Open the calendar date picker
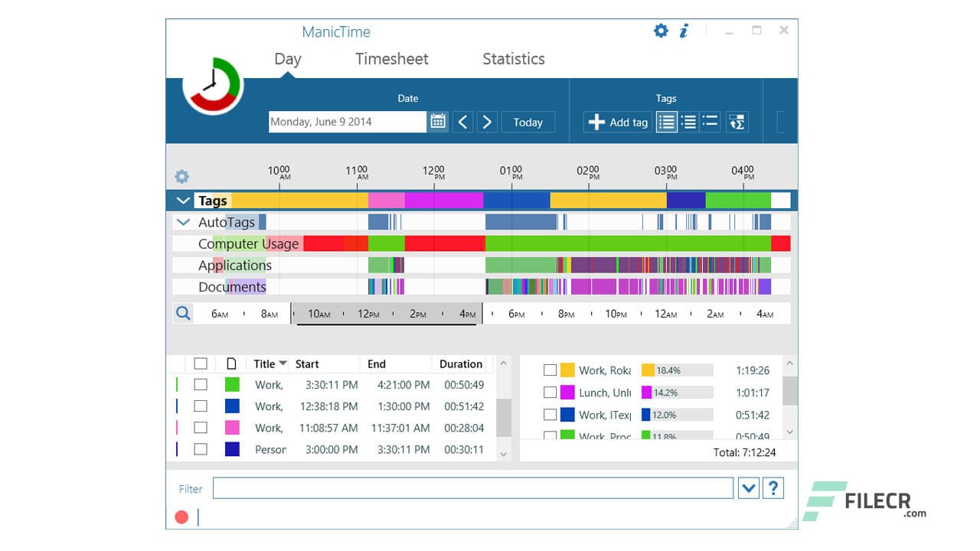The width and height of the screenshot is (980, 551). 437,121
